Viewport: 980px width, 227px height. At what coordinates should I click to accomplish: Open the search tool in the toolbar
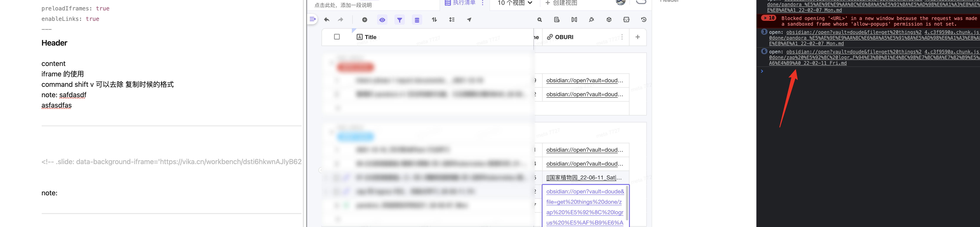[x=539, y=19]
